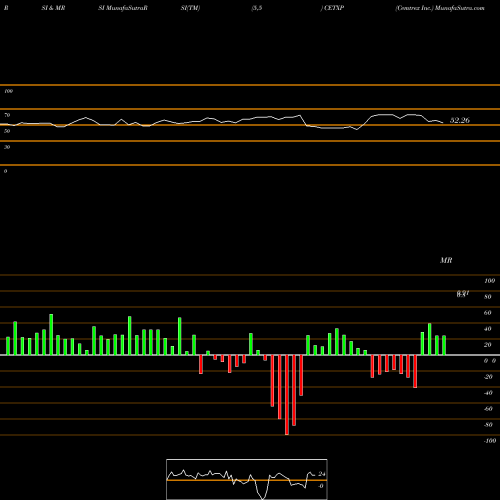The image size is (500, 500).
Task: Click the MR axis label 60 on the right
Action: (488, 313)
